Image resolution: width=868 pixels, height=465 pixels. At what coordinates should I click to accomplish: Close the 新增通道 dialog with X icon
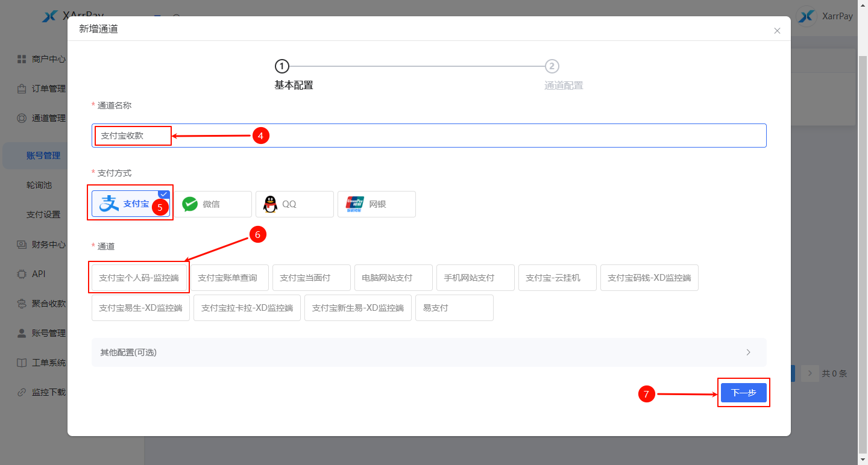pos(777,31)
